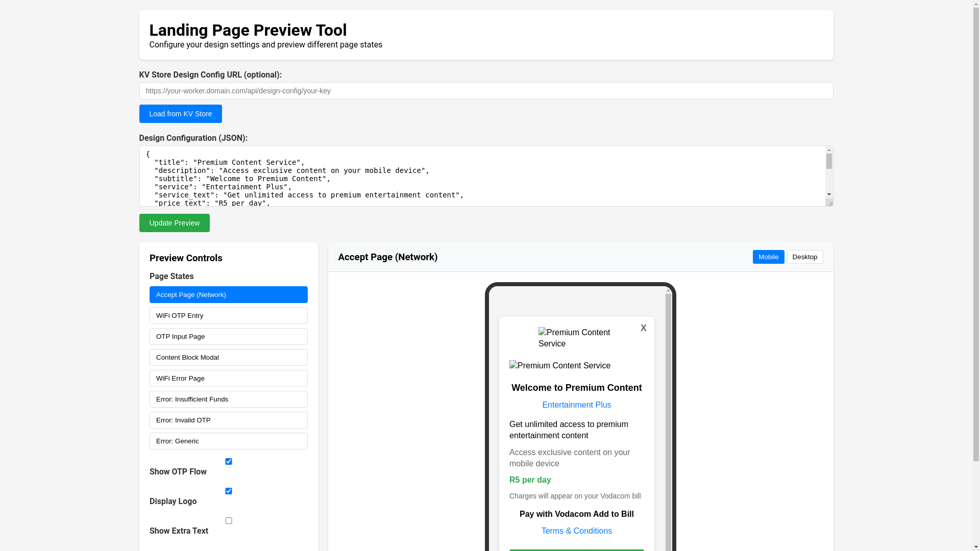Screen dimensions: 980x551
Task: Click the Load from KV Store button
Action: pyautogui.click(x=181, y=114)
